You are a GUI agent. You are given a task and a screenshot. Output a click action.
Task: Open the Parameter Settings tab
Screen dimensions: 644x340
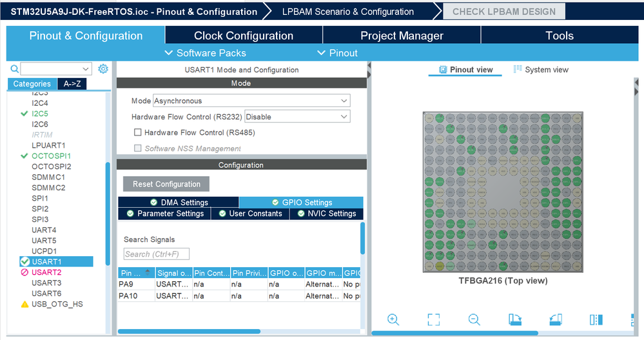[164, 214]
